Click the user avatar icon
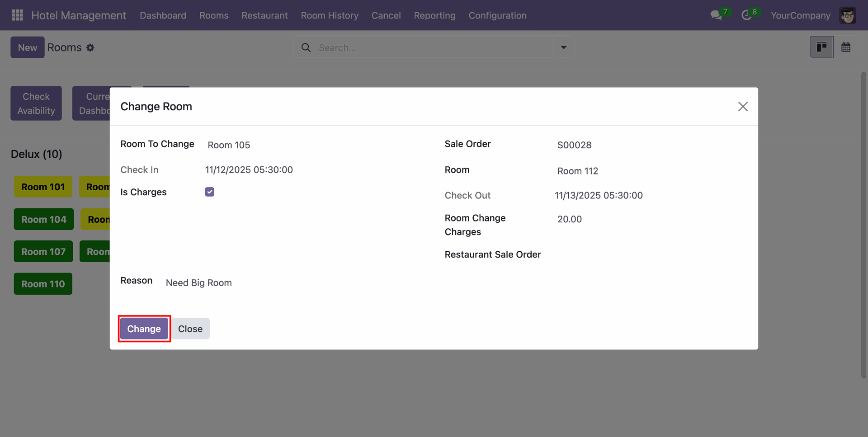 [x=847, y=15]
